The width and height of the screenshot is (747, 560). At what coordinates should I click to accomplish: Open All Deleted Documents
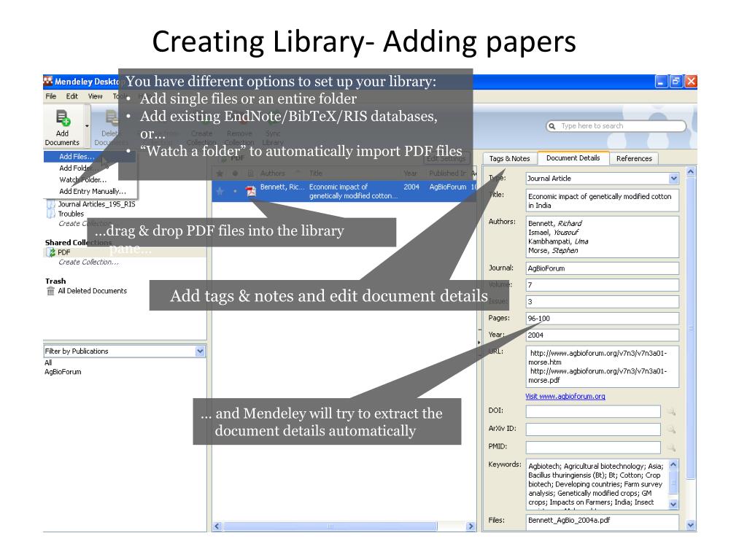click(93, 291)
